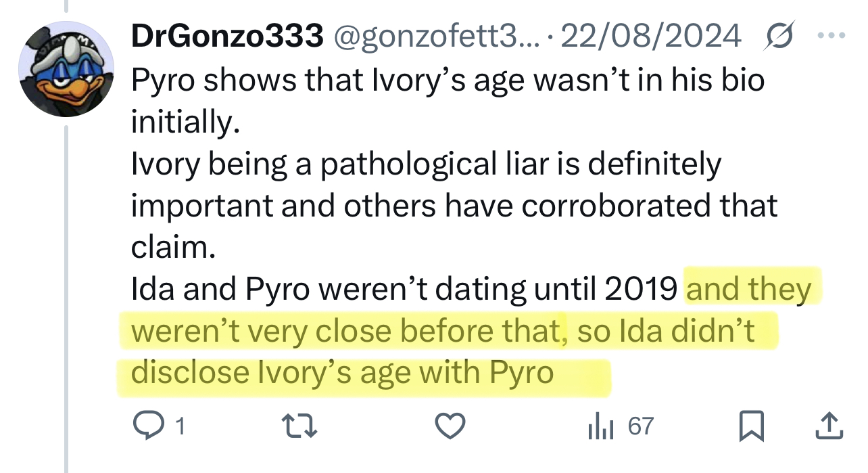Click the reply count number 1
The width and height of the screenshot is (868, 473).
click(x=179, y=426)
